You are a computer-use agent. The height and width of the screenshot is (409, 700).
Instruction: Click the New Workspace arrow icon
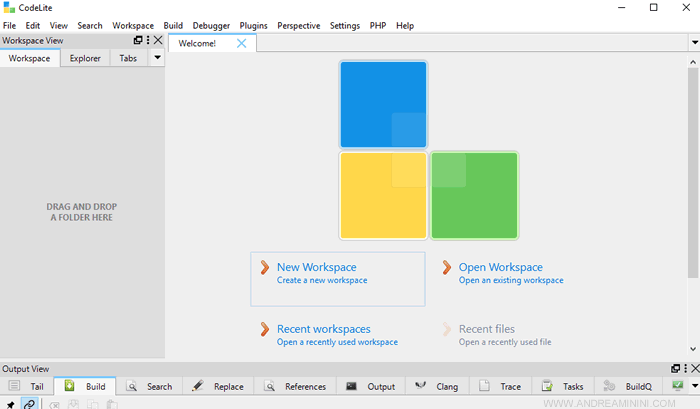[264, 267]
